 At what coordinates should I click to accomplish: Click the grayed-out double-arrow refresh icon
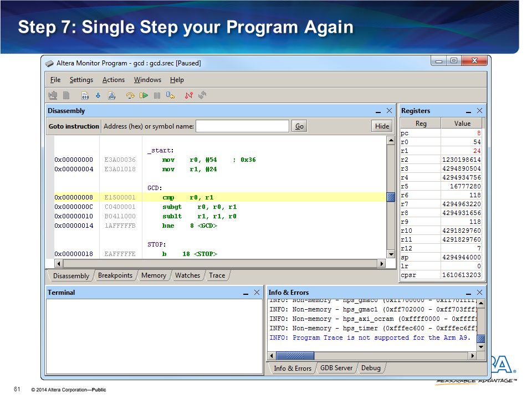(202, 95)
